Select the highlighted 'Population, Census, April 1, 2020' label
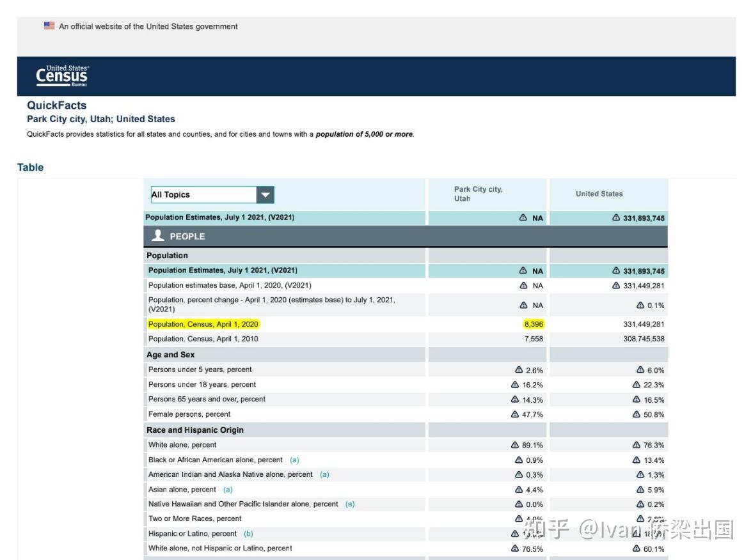753x560 pixels. pyautogui.click(x=203, y=324)
